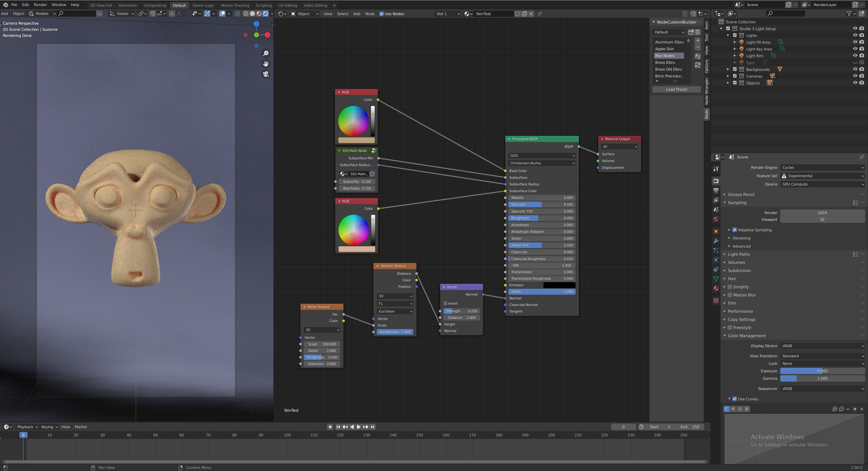This screenshot has width=868, height=471.
Task: Click the proportional editing falloff icon
Action: click(180, 14)
